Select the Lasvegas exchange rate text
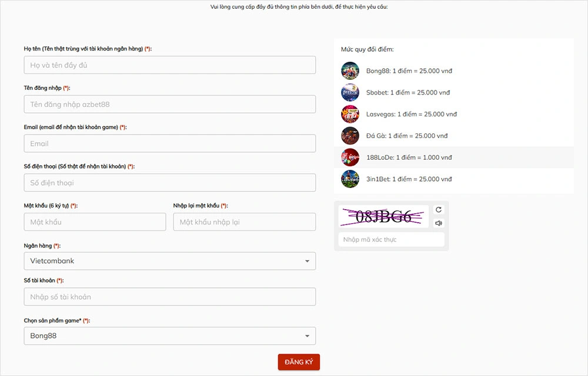Image resolution: width=588 pixels, height=376 pixels. (412, 114)
